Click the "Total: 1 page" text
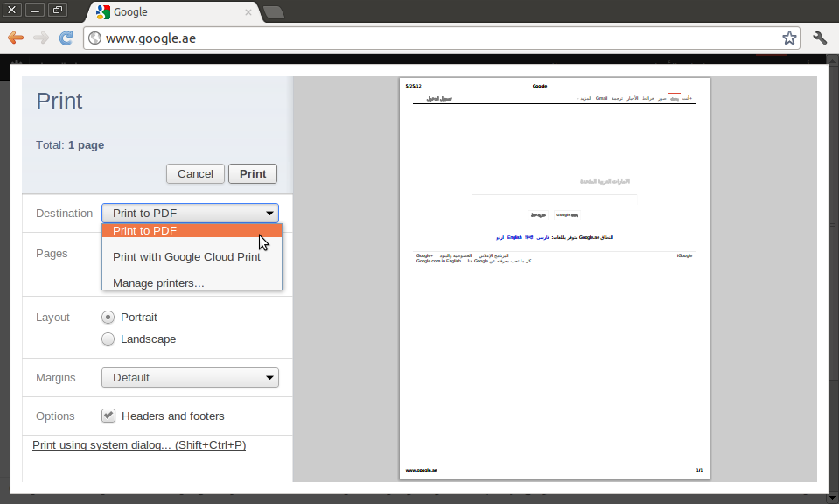 click(x=70, y=145)
